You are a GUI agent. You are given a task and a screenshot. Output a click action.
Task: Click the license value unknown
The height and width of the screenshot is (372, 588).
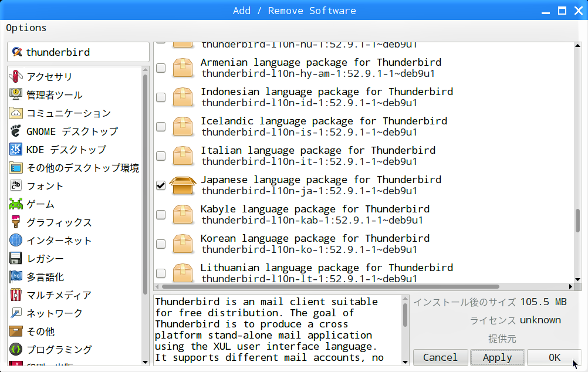[540, 320]
